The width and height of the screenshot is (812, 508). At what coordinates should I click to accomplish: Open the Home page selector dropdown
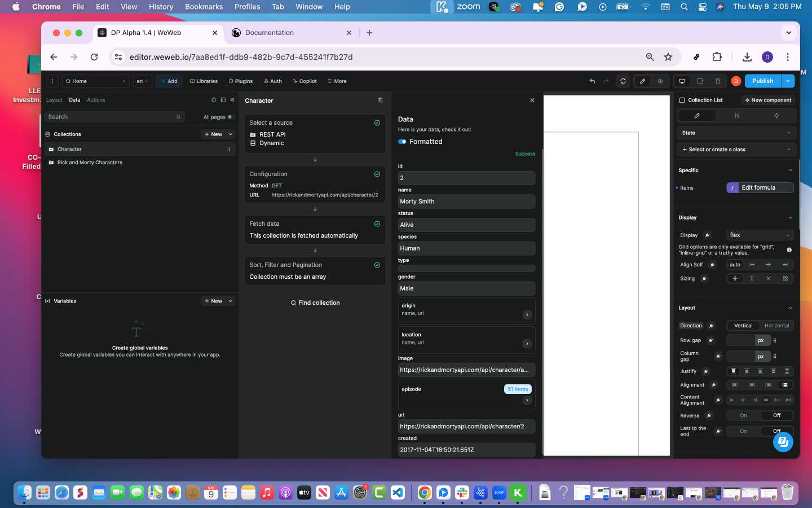[x=96, y=81]
